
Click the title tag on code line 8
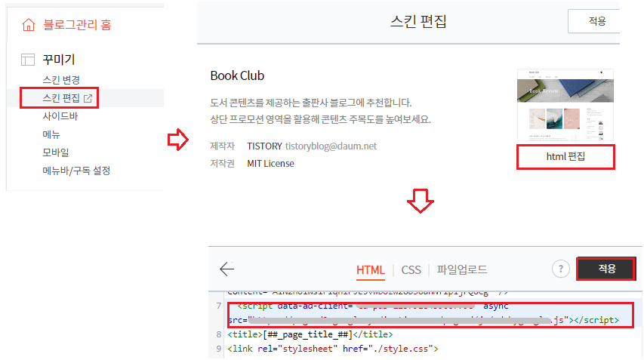point(310,334)
